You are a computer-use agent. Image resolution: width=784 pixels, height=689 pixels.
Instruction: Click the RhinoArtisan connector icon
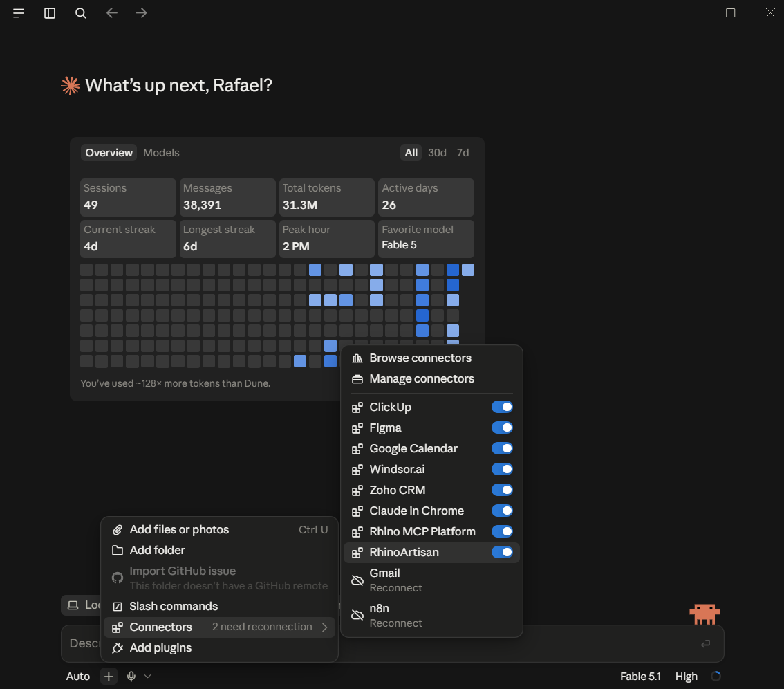pyautogui.click(x=357, y=553)
